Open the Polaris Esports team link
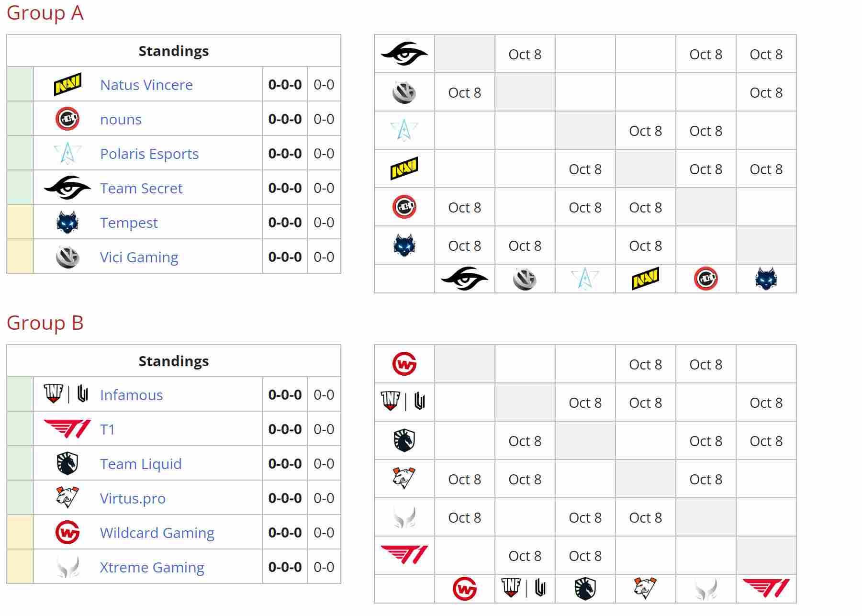This screenshot has height=616, width=862. tap(149, 154)
